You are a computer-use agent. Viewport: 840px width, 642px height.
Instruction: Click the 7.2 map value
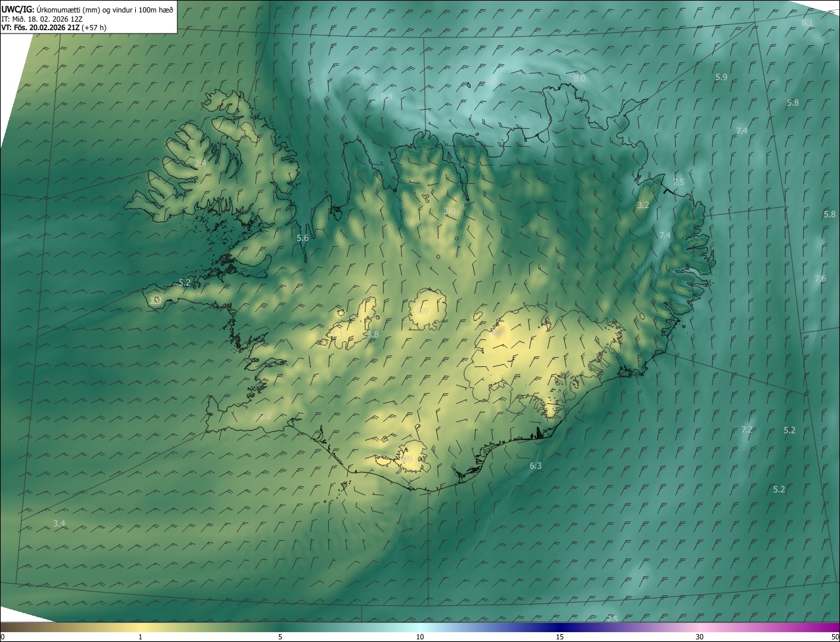click(x=747, y=430)
